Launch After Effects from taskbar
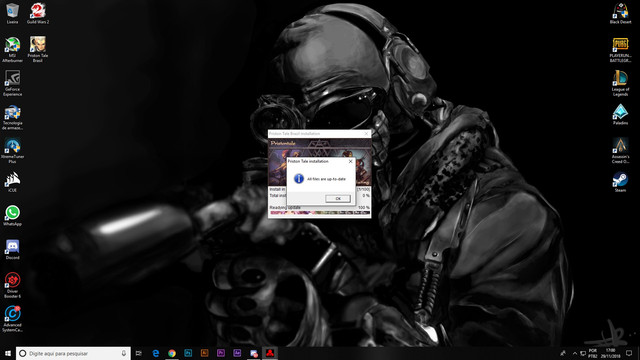The image size is (640, 360). coord(237,353)
